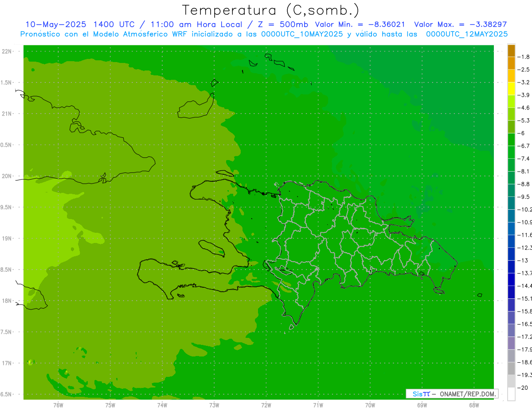Click the '22N' latitude label

tap(7, 51)
